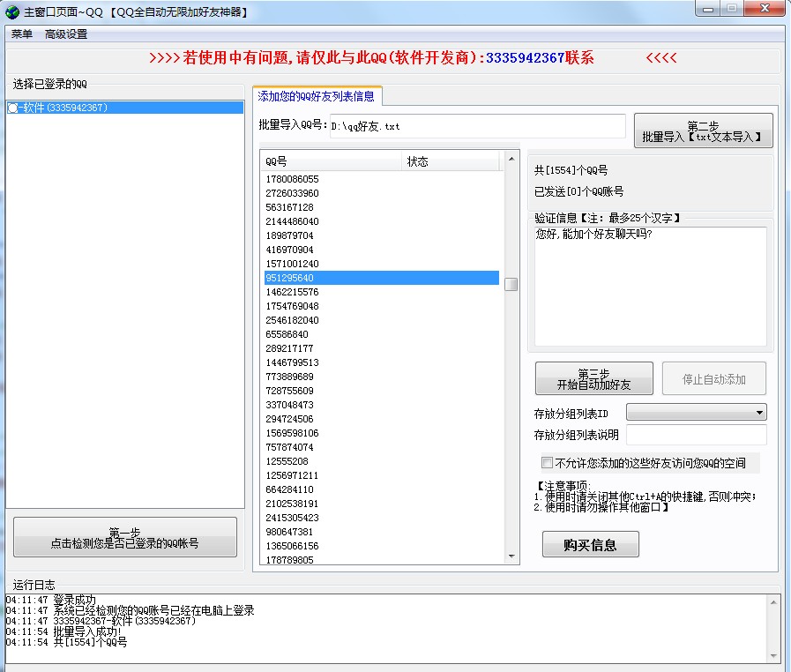
Task: Click the 批量导入QQ号 file path field
Action: pyautogui.click(x=477, y=126)
